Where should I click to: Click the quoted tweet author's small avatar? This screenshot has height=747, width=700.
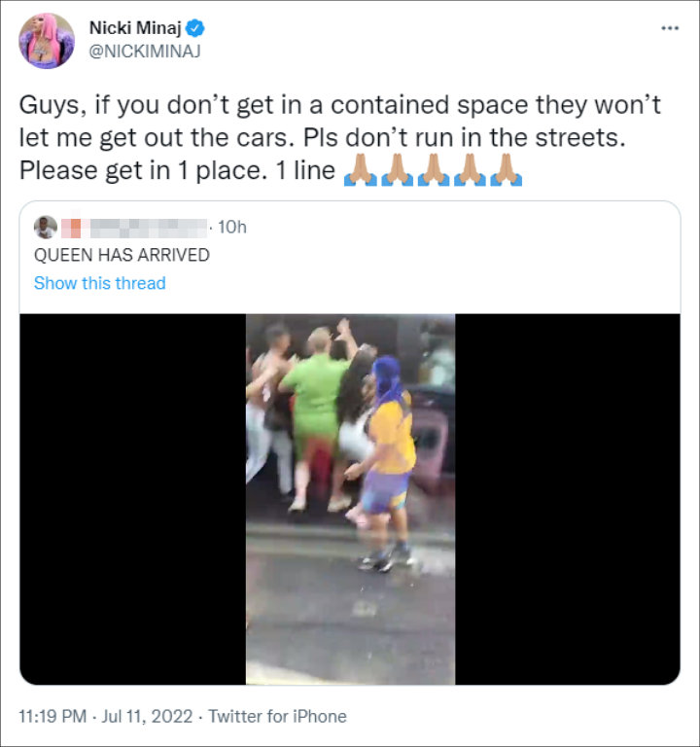(x=46, y=228)
